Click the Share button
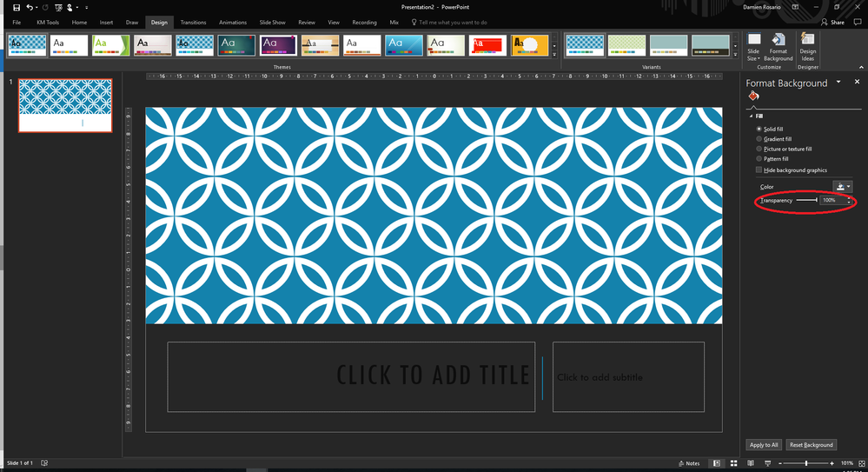This screenshot has width=868, height=472. pos(832,22)
